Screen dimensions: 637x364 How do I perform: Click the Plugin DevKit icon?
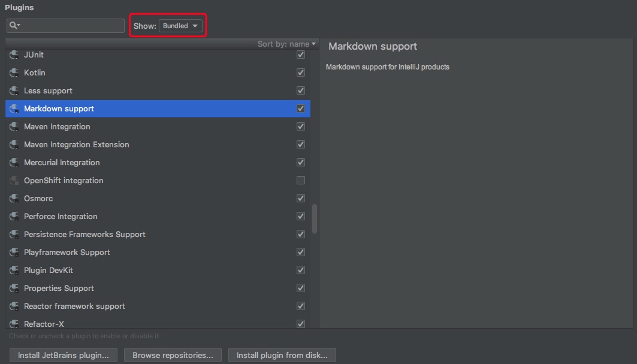pos(14,271)
